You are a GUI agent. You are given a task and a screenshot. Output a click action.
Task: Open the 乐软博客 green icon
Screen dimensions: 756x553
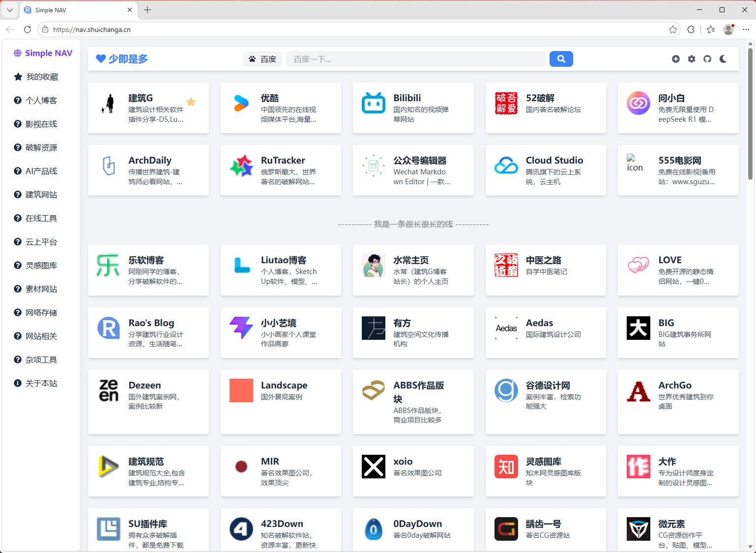(x=109, y=265)
